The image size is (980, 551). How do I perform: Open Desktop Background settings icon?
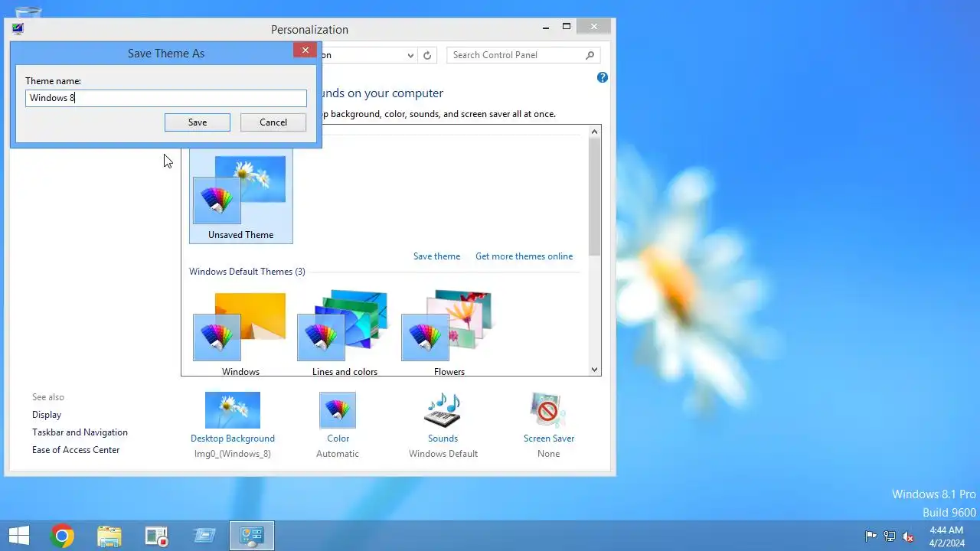pos(233,410)
